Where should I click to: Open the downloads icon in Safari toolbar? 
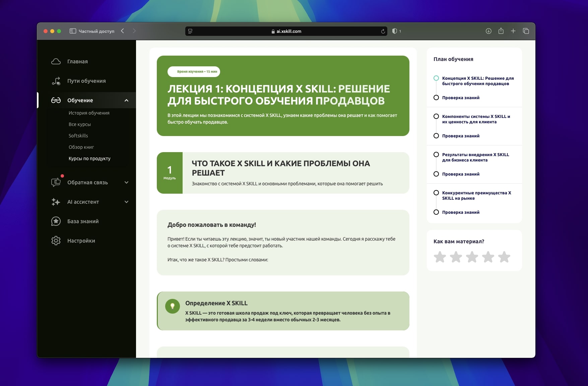coord(488,31)
